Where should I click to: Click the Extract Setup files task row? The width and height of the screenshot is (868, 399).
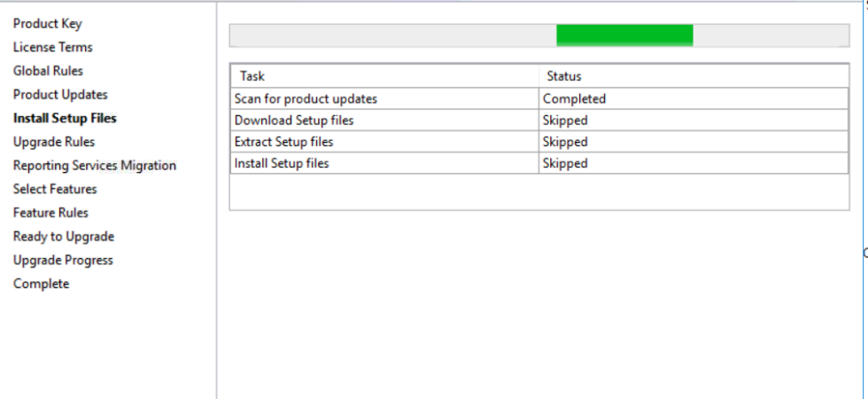(x=283, y=142)
